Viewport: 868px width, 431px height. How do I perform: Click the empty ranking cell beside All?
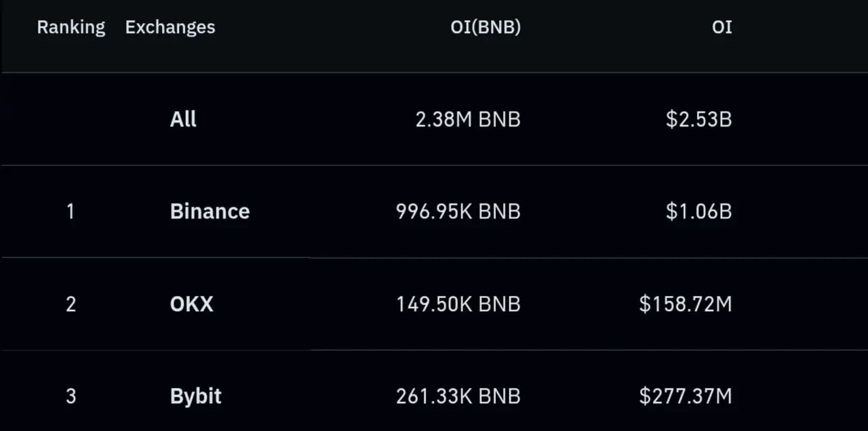(71, 119)
